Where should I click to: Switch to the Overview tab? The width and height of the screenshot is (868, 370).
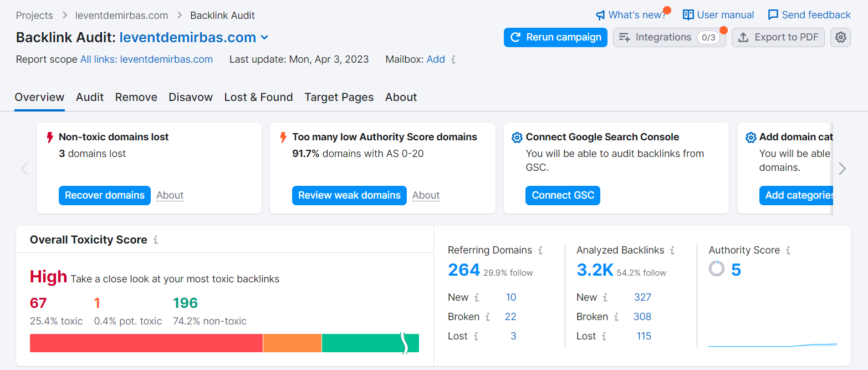pos(39,97)
